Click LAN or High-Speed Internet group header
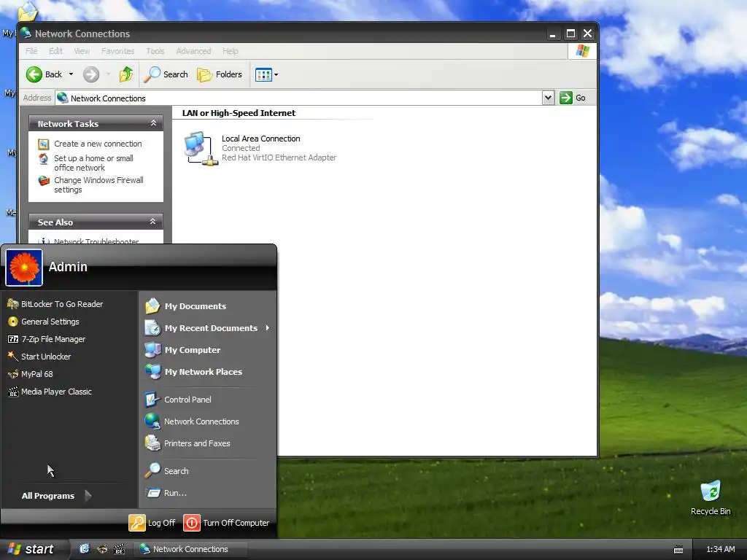The height and width of the screenshot is (560, 747). point(239,113)
